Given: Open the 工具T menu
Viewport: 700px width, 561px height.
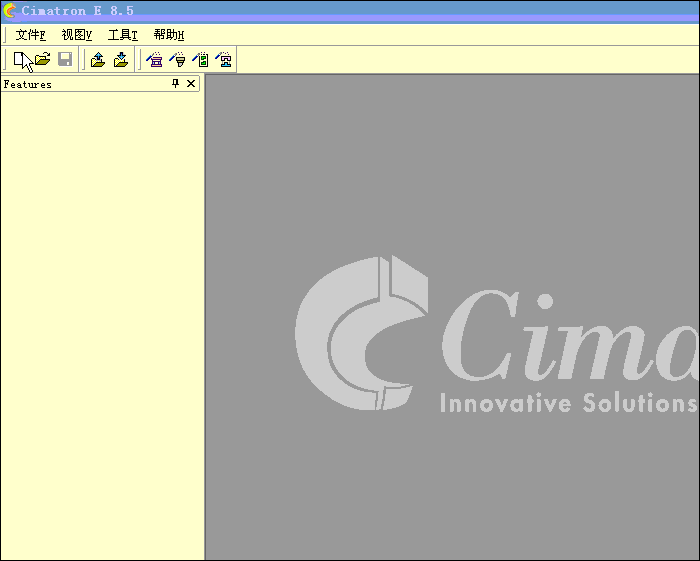Looking at the screenshot, I should [x=122, y=35].
